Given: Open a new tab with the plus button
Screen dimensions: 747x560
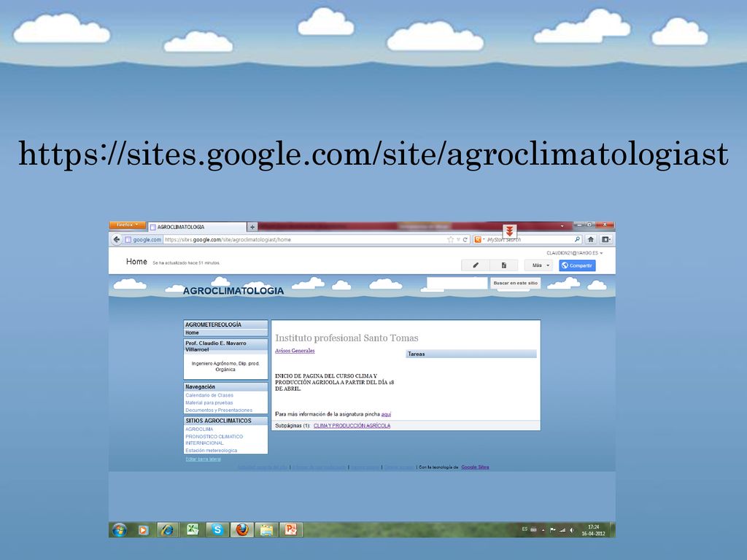Looking at the screenshot, I should 252,227.
